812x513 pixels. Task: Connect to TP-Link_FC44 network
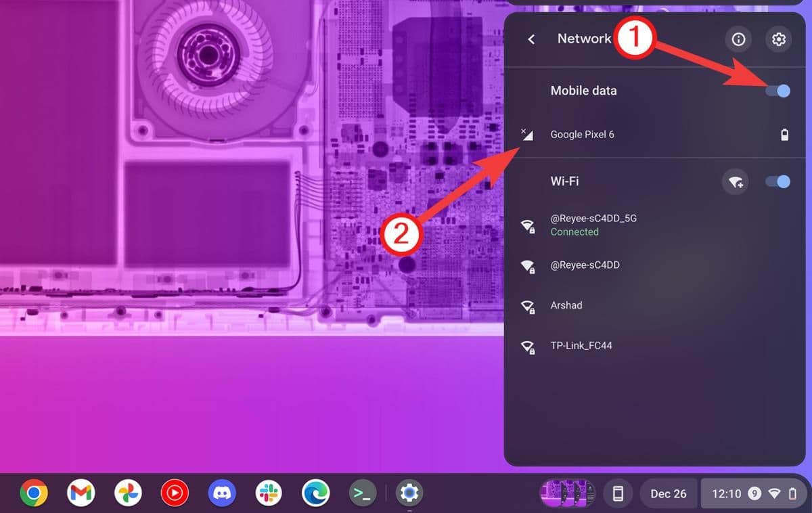581,346
